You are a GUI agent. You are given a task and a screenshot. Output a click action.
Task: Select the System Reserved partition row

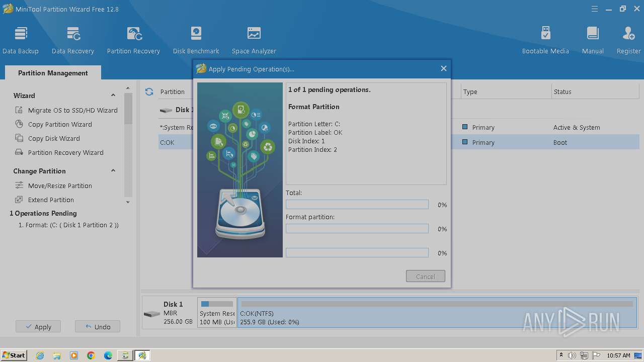pyautogui.click(x=398, y=127)
